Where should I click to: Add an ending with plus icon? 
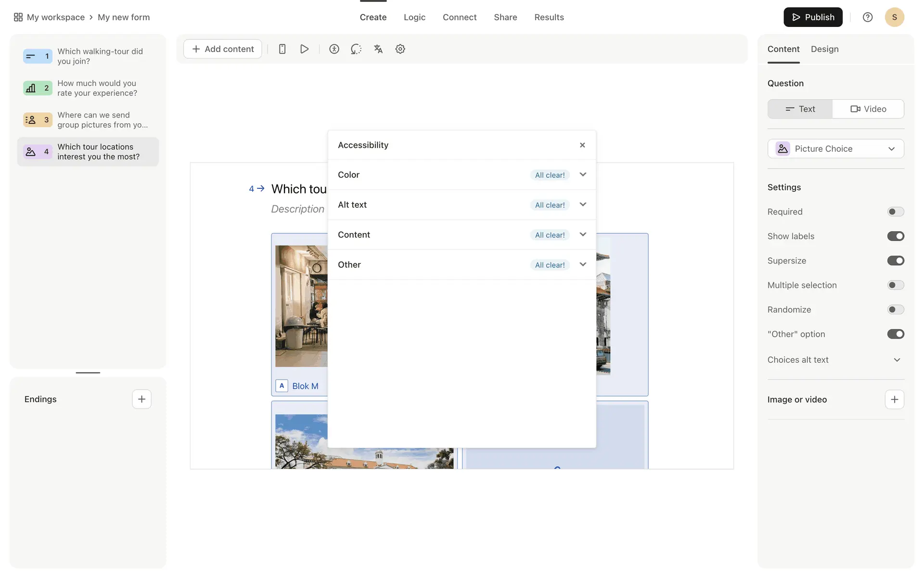[141, 399]
